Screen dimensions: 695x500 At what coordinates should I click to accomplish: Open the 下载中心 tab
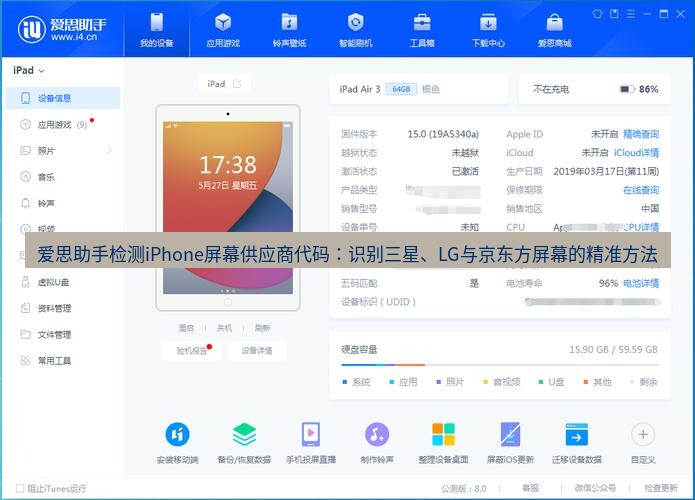coord(488,29)
